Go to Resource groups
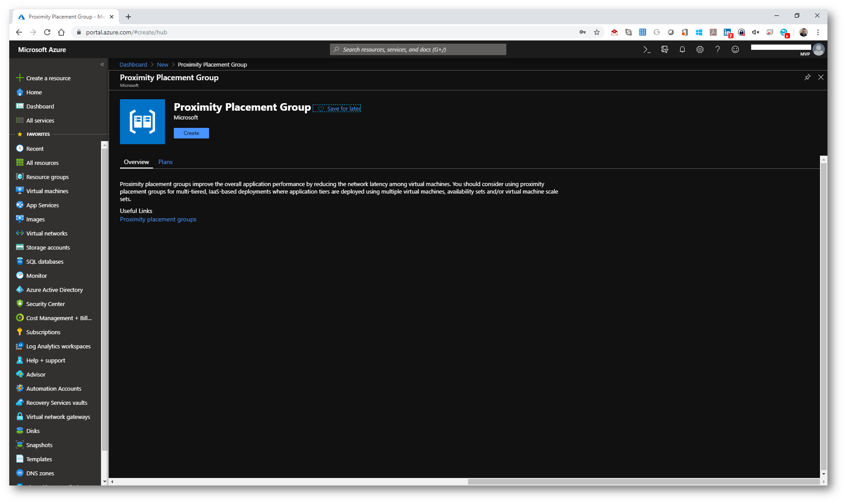This screenshot has width=846, height=504. (47, 177)
